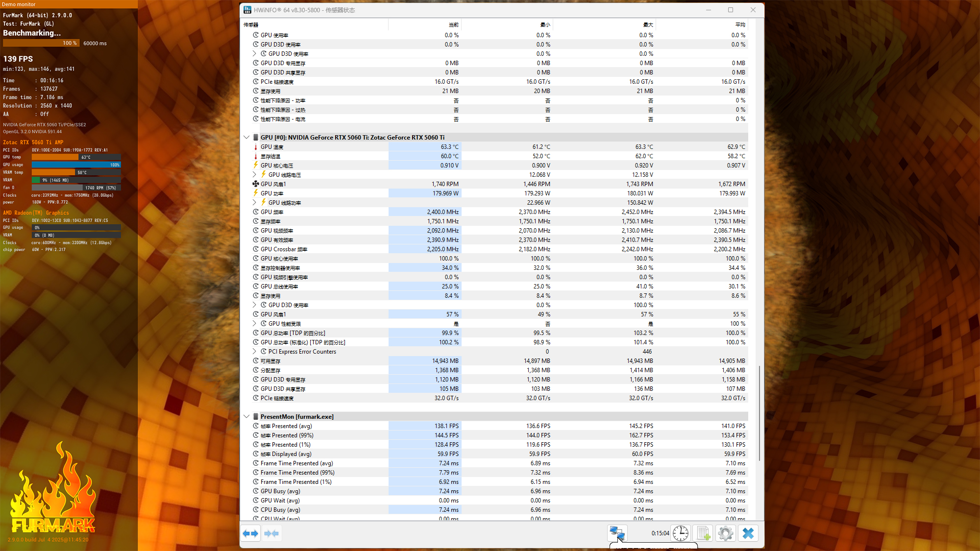Screen dimensions: 980x551
Task: Click the clock reset timer icon
Action: 681,533
